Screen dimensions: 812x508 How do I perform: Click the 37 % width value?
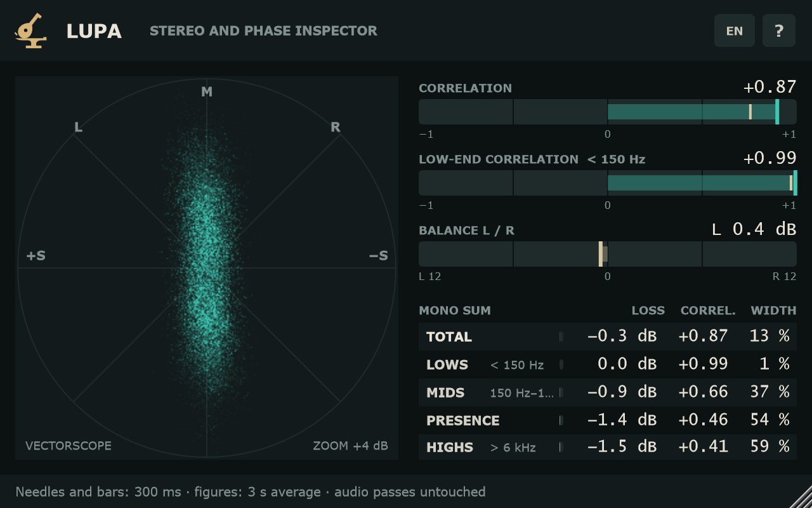tap(769, 392)
